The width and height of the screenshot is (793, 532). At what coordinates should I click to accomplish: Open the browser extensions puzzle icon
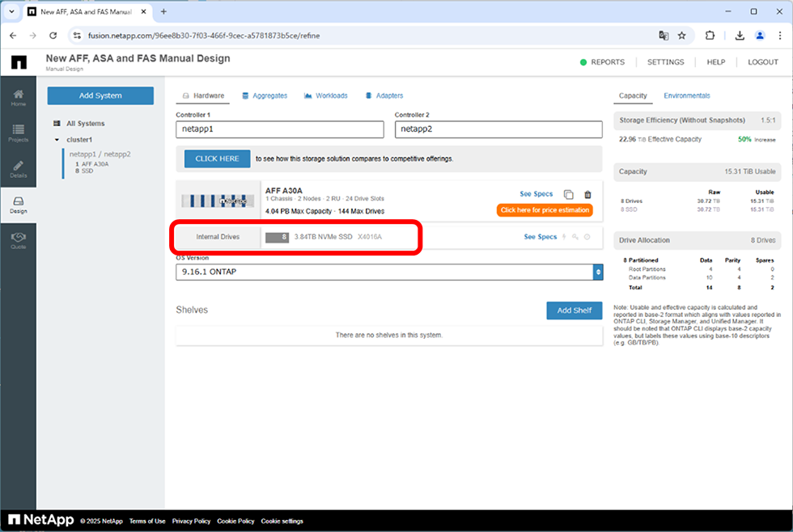[x=710, y=36]
